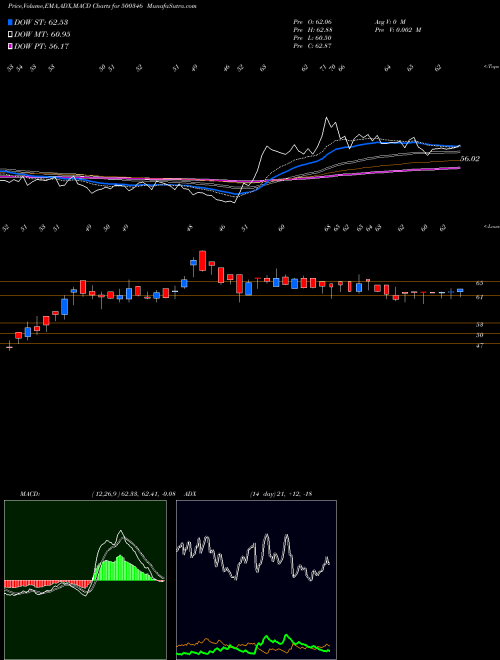Click the MACD (12,26,9) values text
Viewport: 500px width, 660px height.
[x=133, y=494]
